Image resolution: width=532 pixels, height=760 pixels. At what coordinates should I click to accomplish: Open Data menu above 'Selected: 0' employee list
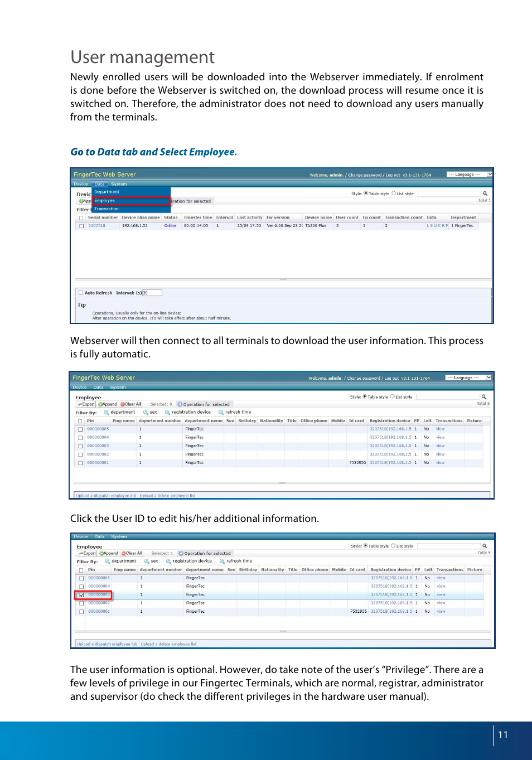tap(98, 387)
